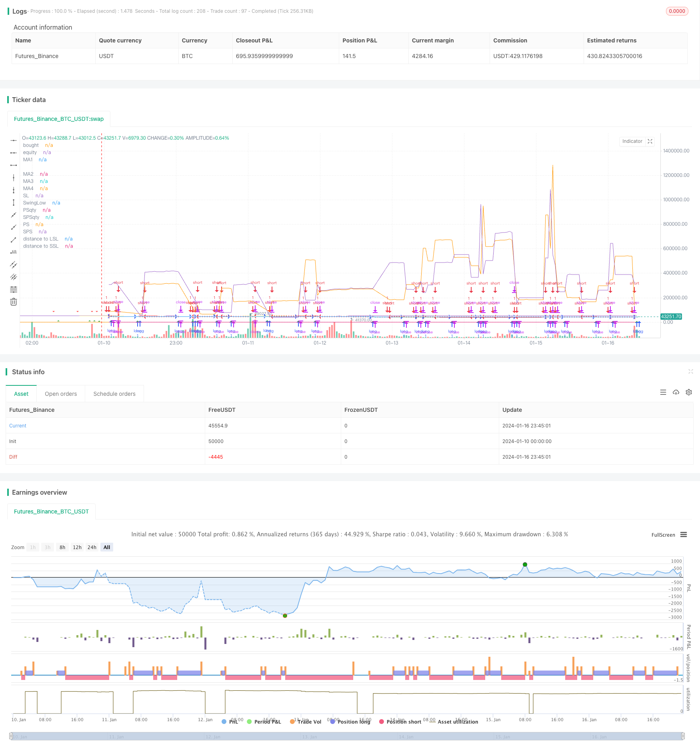This screenshot has height=752, width=700.
Task: Set chart zoom to 12h
Action: point(77,547)
